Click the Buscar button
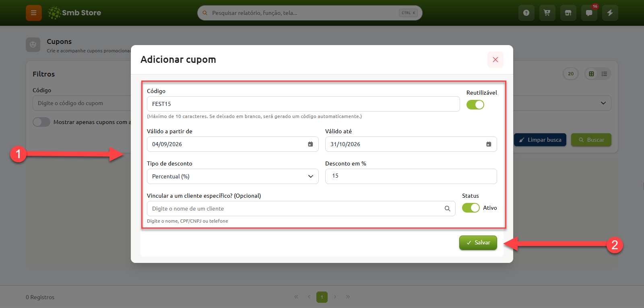 [x=591, y=140]
